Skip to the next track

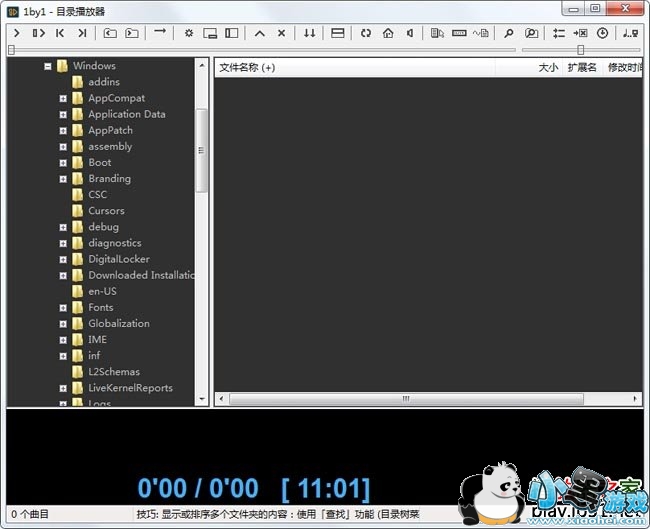point(82,33)
